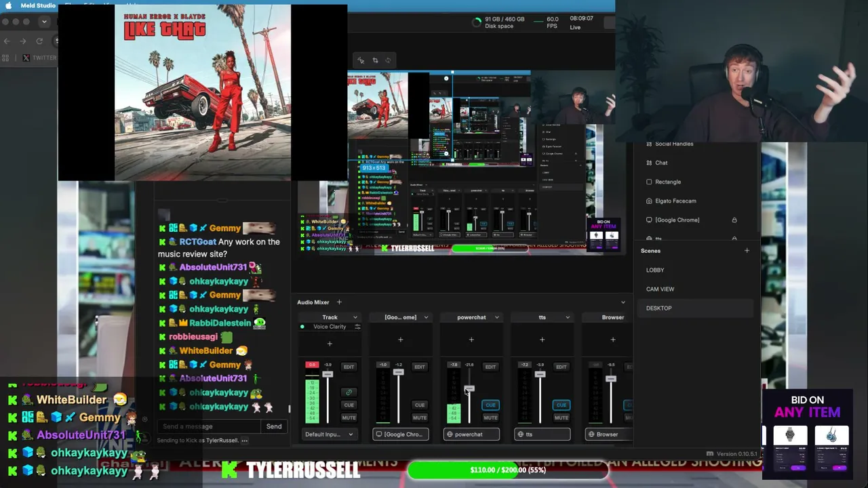The width and height of the screenshot is (868, 488).
Task: Toggle CUE on the tts channel
Action: [561, 405]
